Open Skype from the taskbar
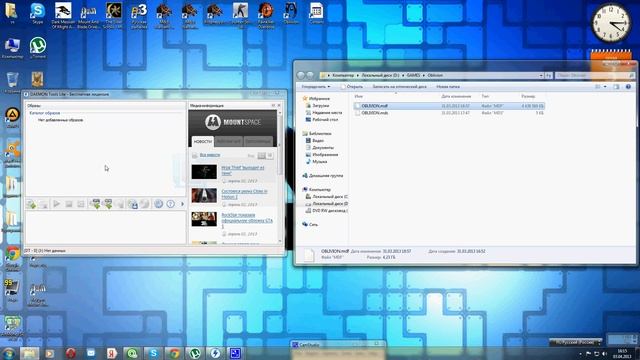The height and width of the screenshot is (360, 640). pyautogui.click(x=153, y=353)
